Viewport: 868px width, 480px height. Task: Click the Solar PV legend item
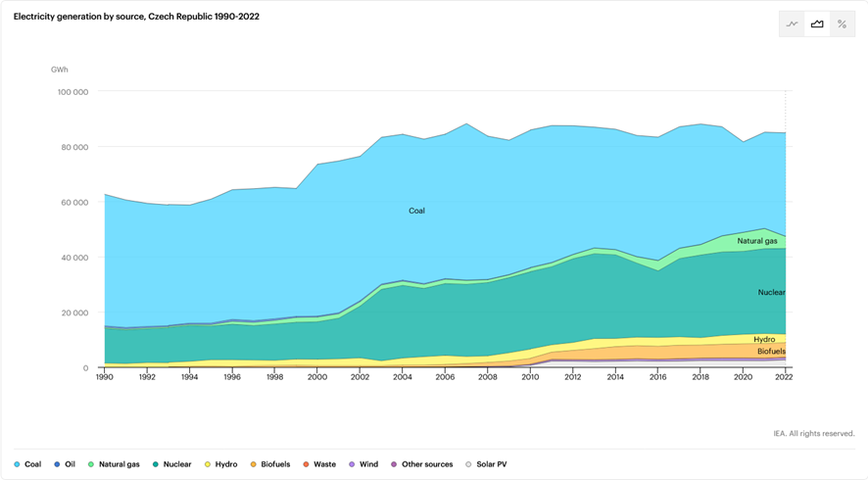tap(486, 464)
